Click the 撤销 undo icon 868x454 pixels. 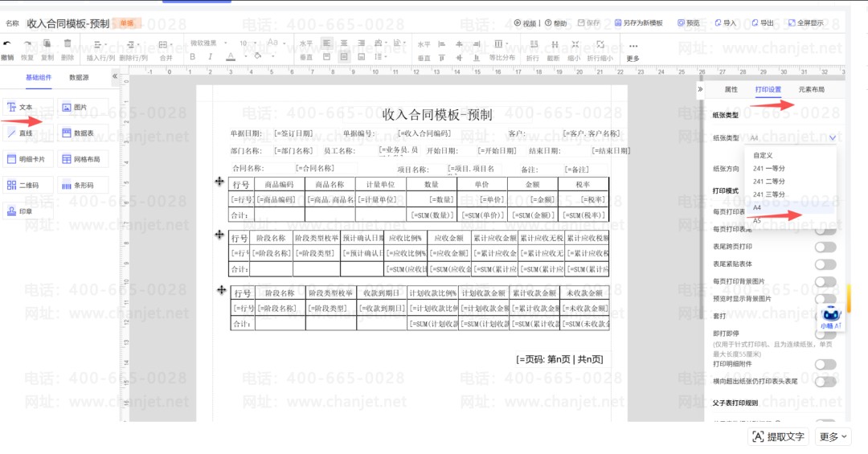click(7, 43)
